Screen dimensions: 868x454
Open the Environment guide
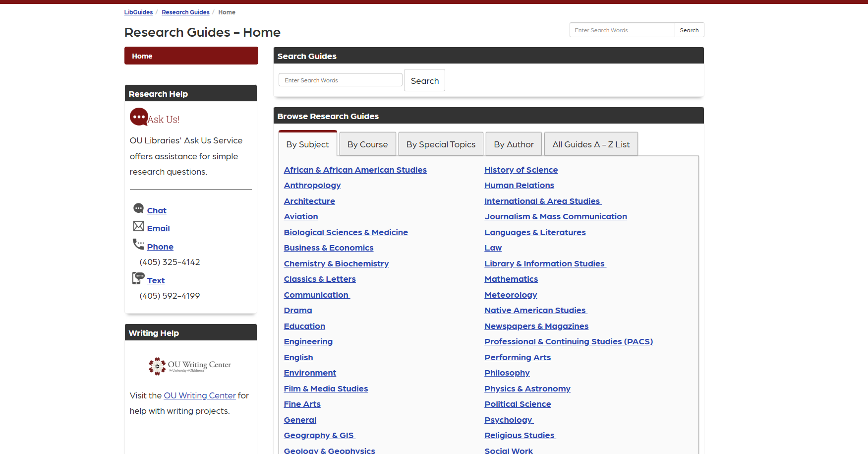[310, 373]
